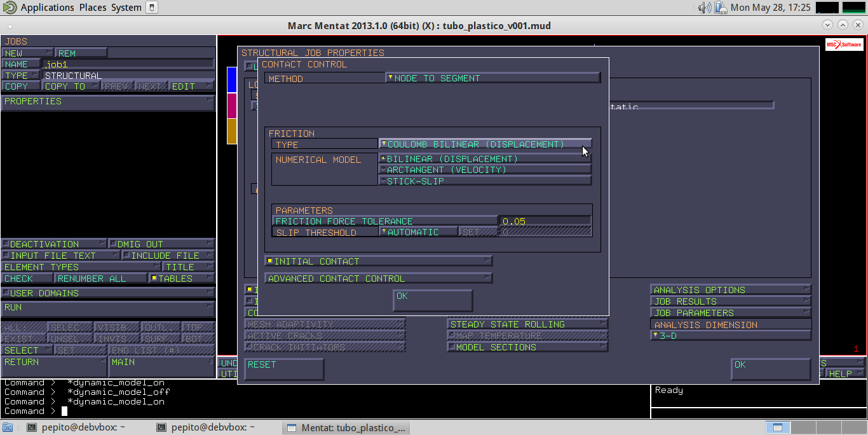
Task: Edit friction force tolerance value 0.05
Action: [x=545, y=221]
